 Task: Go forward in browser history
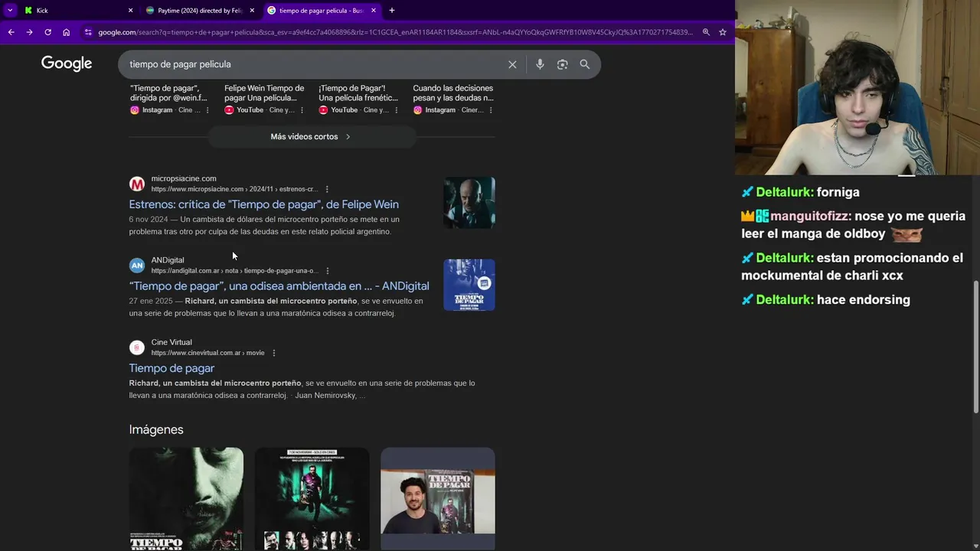click(x=29, y=32)
